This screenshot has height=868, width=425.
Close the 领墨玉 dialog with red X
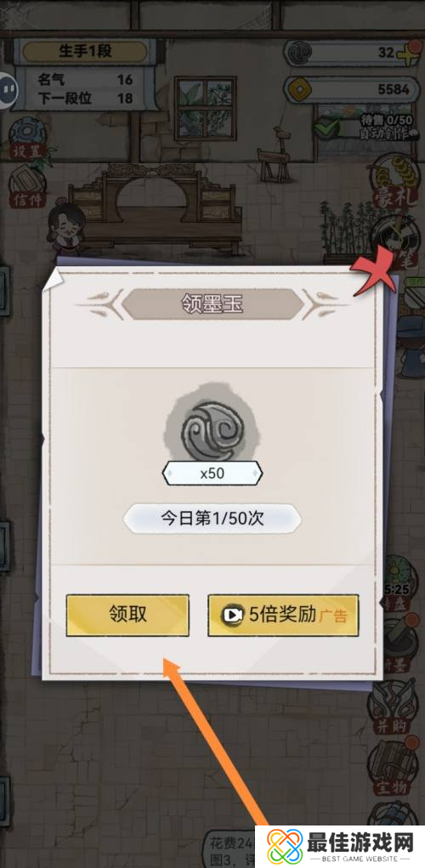[375, 274]
